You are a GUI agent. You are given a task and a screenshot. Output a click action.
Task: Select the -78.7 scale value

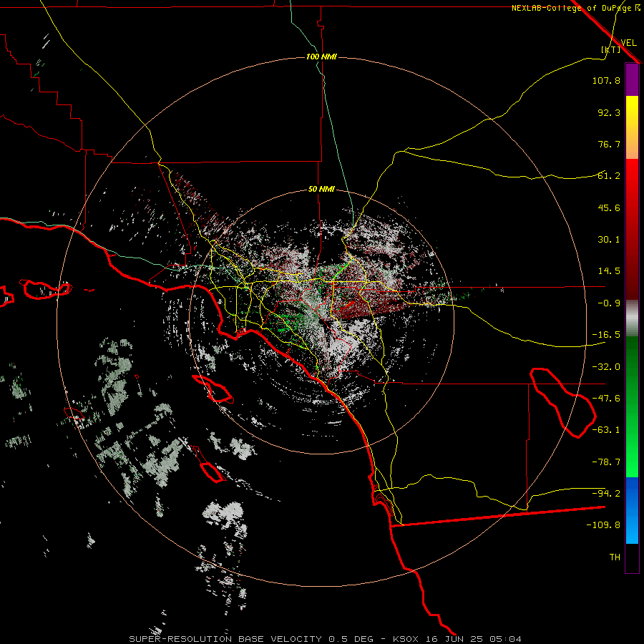click(x=606, y=462)
